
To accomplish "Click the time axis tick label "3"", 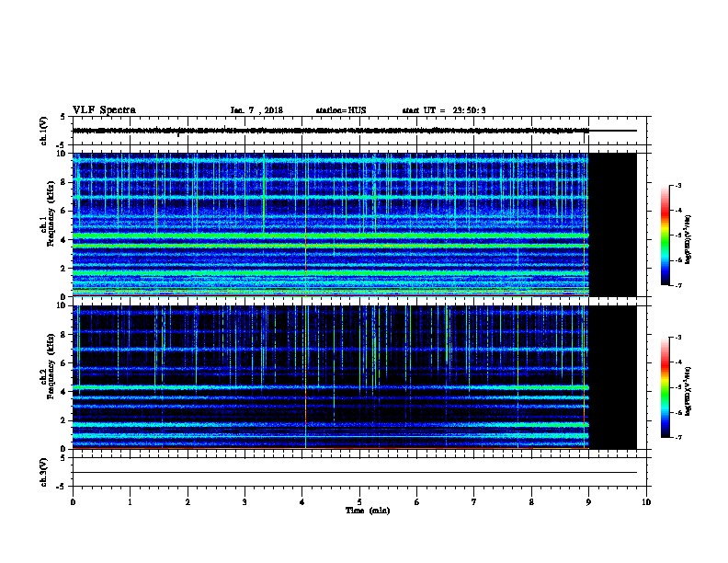I will [x=245, y=502].
